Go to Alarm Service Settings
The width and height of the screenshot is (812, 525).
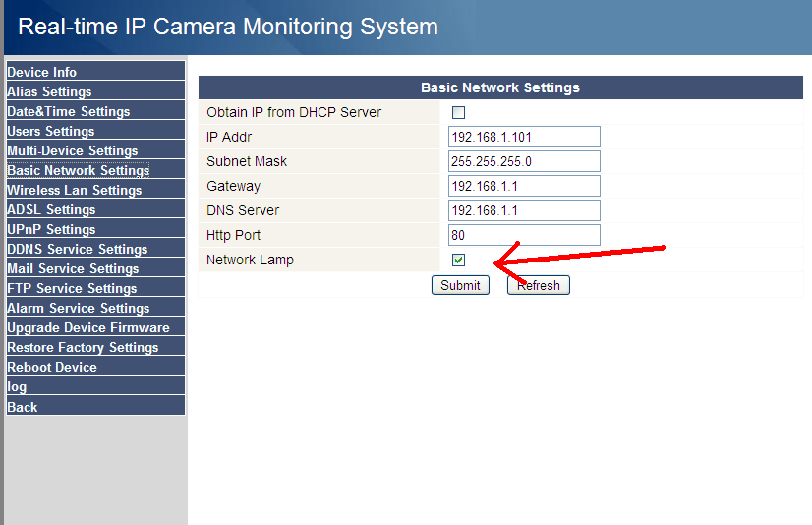79,308
